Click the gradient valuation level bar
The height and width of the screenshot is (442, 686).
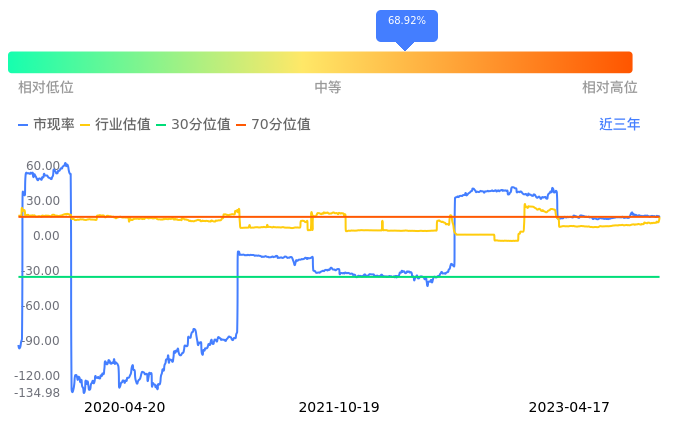tap(320, 62)
